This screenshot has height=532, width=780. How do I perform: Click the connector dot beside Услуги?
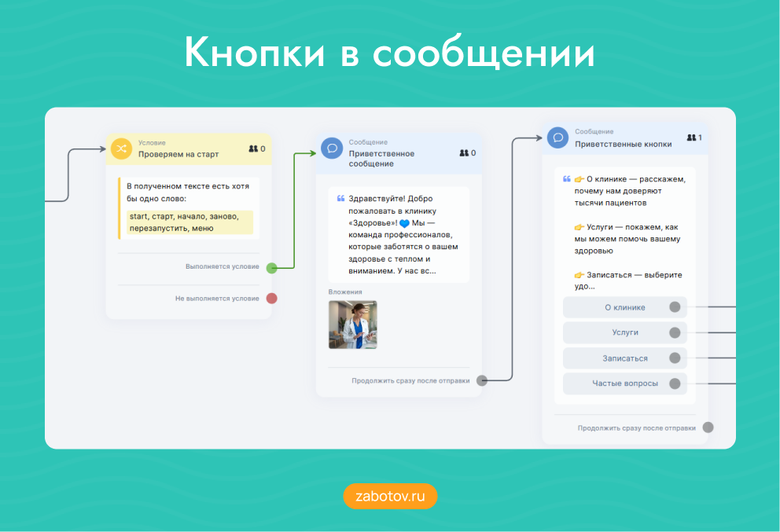tap(675, 332)
